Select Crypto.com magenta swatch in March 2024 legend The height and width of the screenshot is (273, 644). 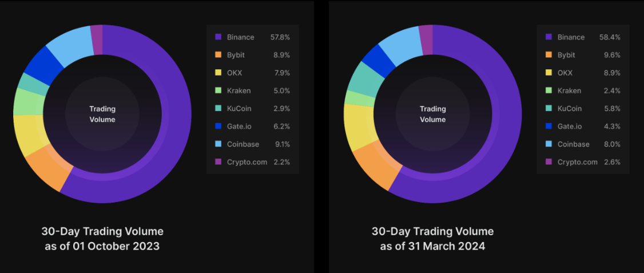(548, 162)
